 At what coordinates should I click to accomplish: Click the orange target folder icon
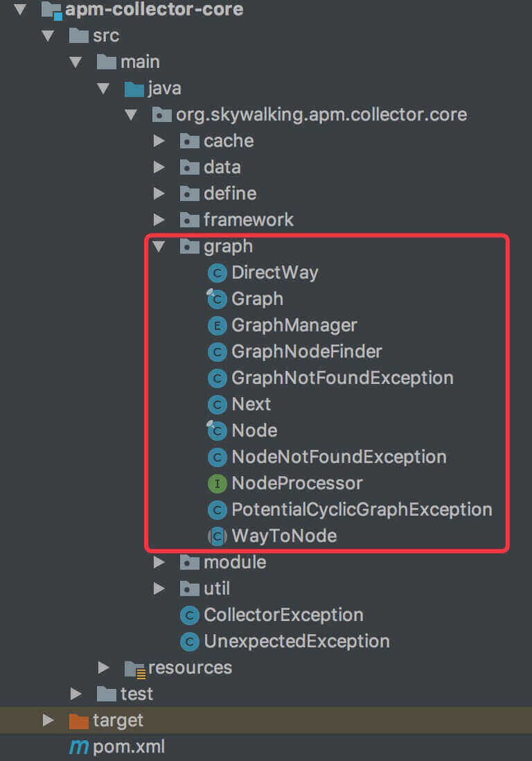coord(78,720)
